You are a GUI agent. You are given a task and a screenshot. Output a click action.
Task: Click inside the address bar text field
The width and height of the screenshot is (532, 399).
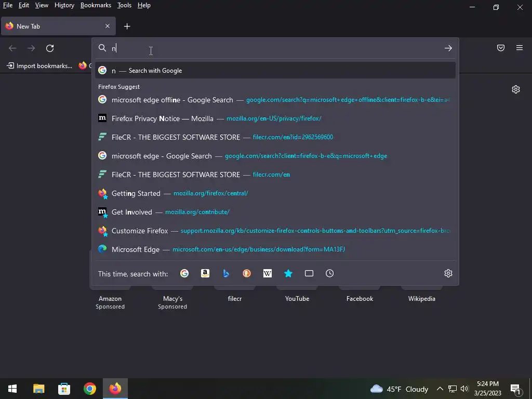[x=275, y=48]
